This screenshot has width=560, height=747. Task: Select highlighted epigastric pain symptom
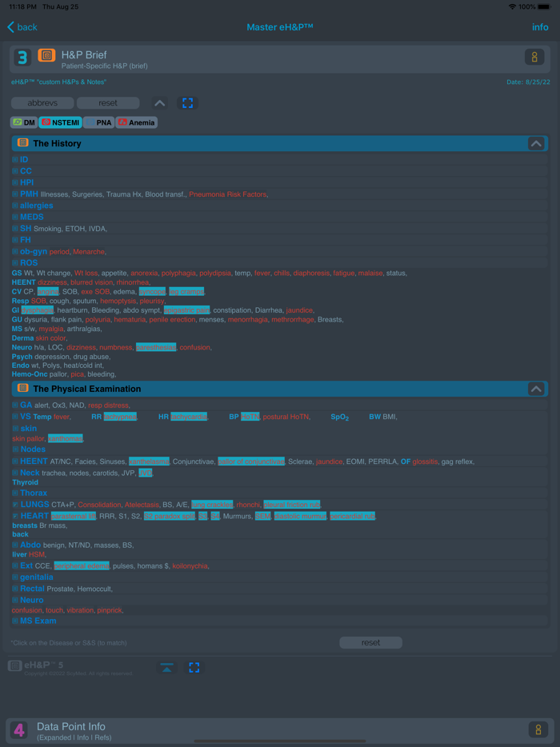[x=187, y=310]
